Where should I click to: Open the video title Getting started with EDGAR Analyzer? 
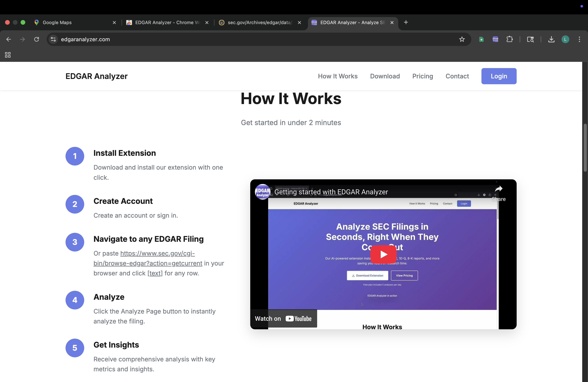[x=331, y=192]
